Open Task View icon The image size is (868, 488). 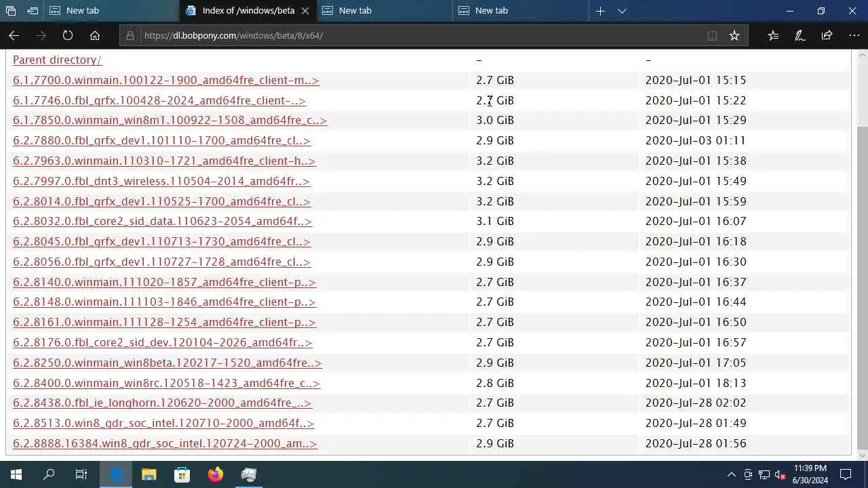81,474
